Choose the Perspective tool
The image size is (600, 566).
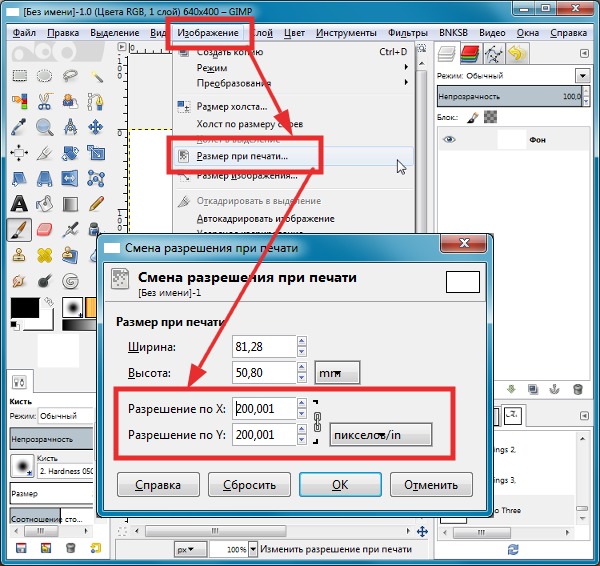[44, 179]
